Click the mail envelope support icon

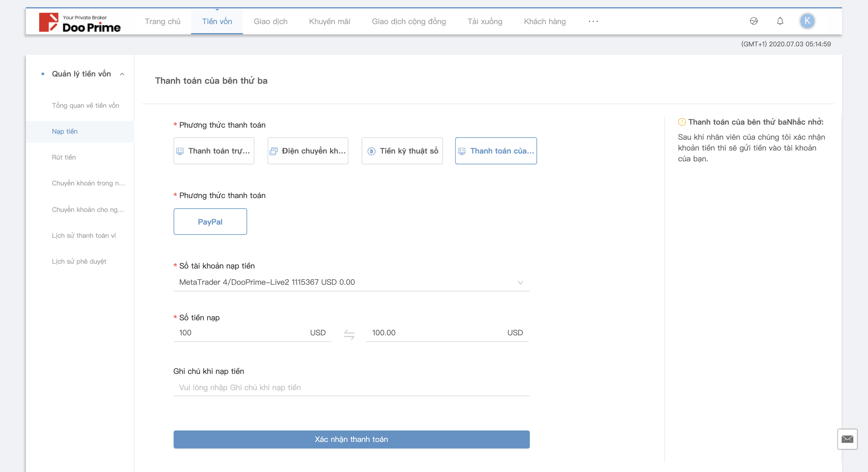coord(847,439)
